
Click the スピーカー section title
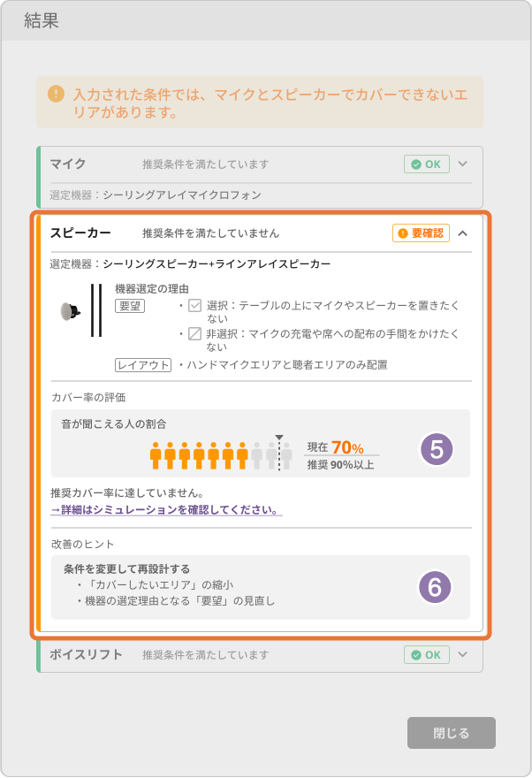(80, 233)
